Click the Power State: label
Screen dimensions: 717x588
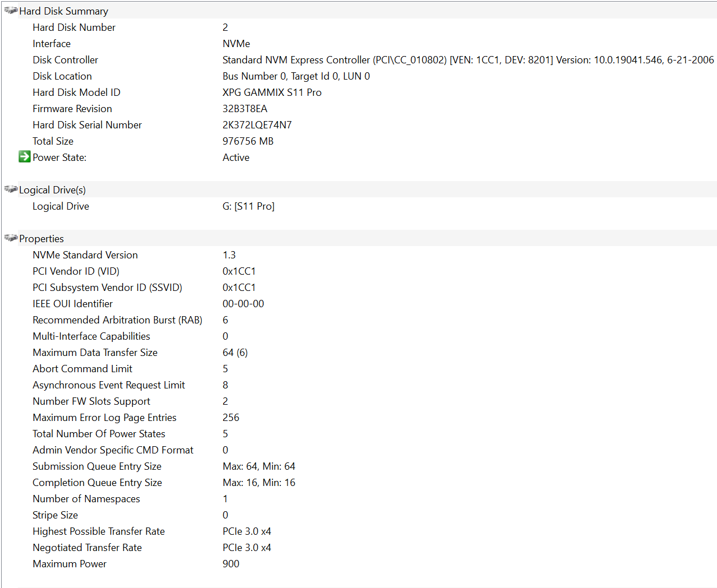pyautogui.click(x=59, y=158)
